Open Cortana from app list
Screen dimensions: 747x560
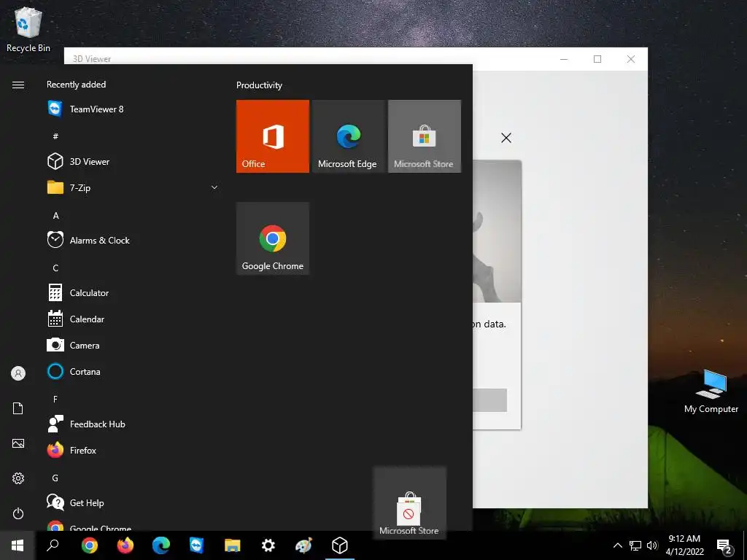point(131,371)
